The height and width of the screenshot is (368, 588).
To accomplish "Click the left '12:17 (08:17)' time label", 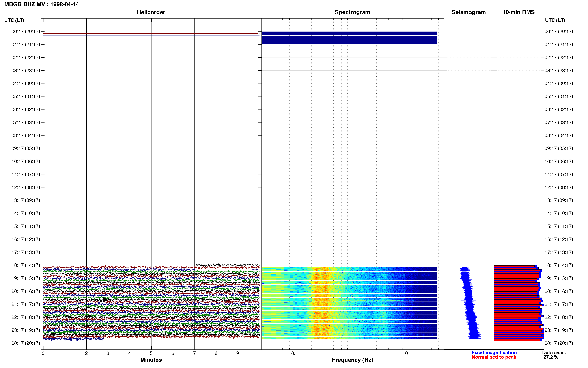I will pyautogui.click(x=26, y=187).
